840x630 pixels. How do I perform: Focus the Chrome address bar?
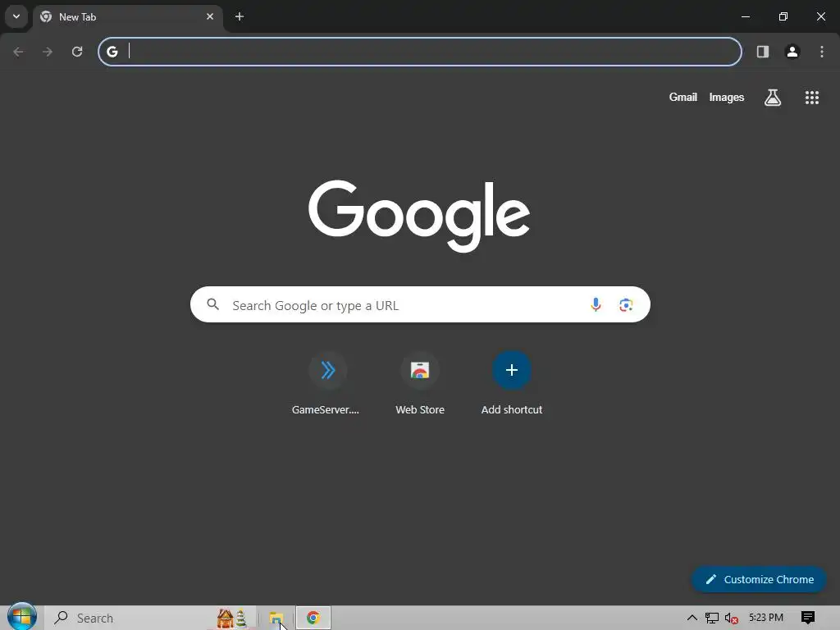[420, 52]
